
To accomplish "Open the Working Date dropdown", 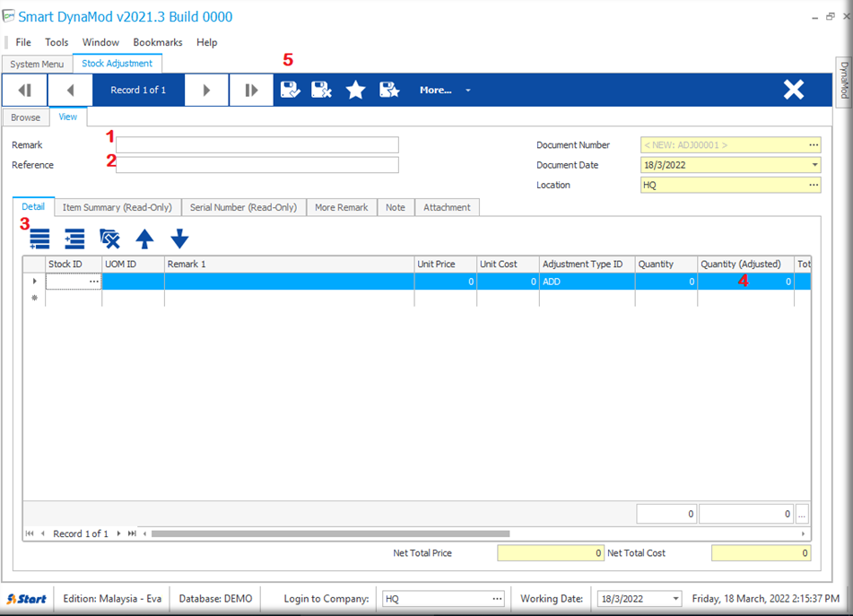I will [674, 599].
